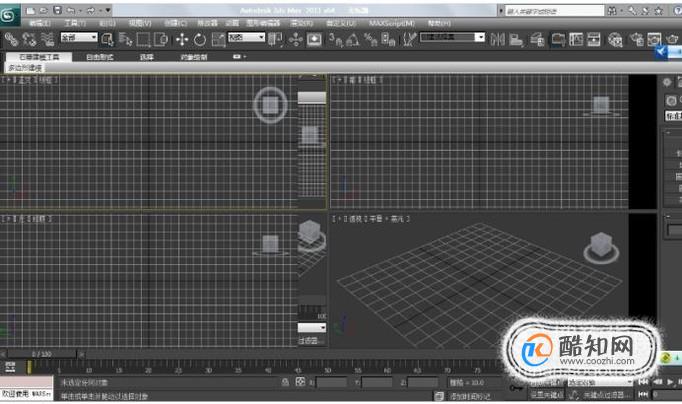Toggle the Window/Crossing selection icon
This screenshot has height=404, width=682.
click(x=161, y=40)
